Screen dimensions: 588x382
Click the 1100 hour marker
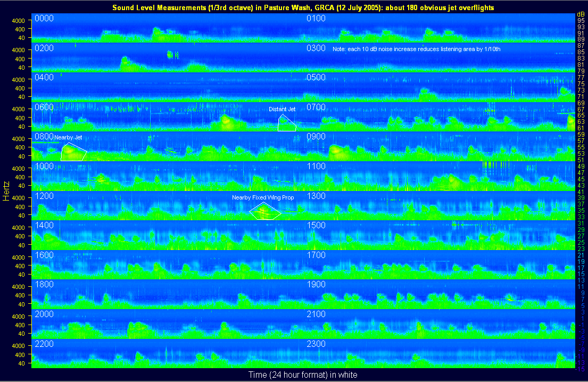316,167
